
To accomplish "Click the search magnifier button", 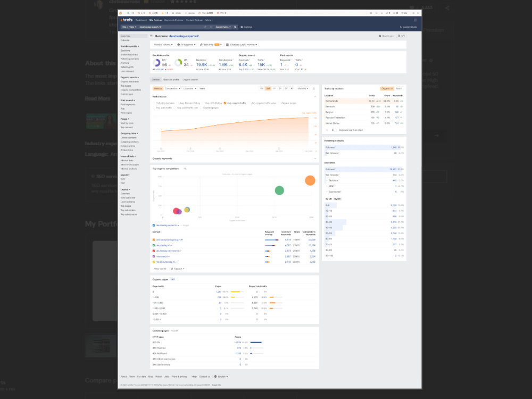I will (x=235, y=27).
